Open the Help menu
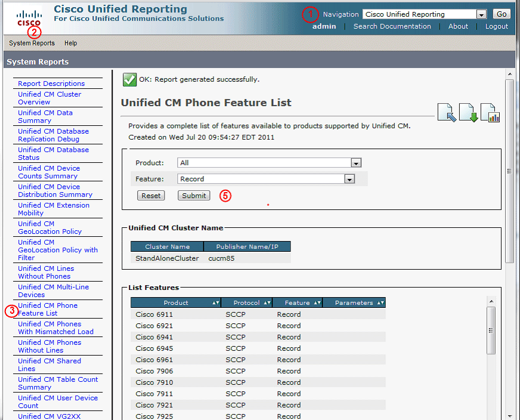Viewport: 520px width, 420px height. click(x=70, y=43)
